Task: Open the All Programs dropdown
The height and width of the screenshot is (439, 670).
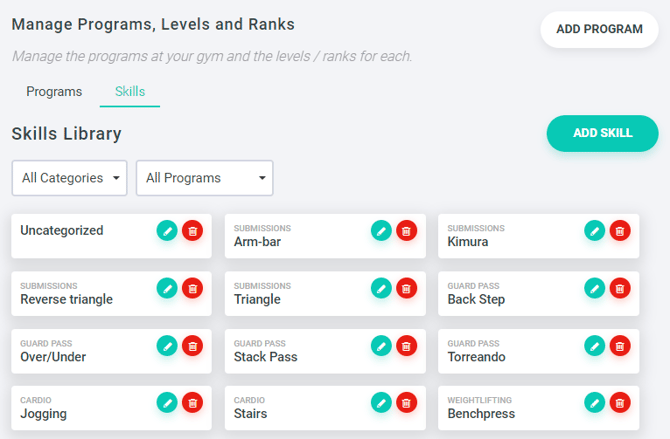Action: pos(205,178)
